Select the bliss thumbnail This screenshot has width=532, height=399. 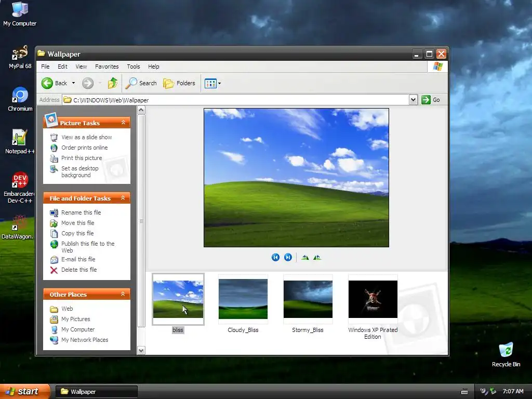pyautogui.click(x=178, y=299)
